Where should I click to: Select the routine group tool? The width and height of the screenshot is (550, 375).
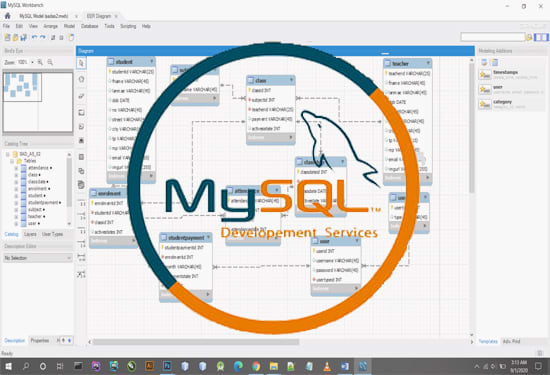pos(81,185)
